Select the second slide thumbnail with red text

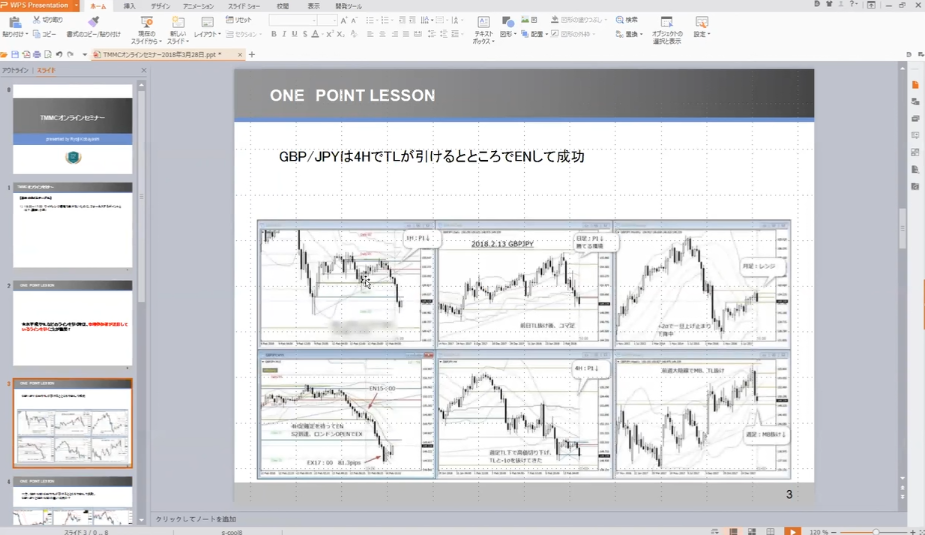pyautogui.click(x=72, y=328)
